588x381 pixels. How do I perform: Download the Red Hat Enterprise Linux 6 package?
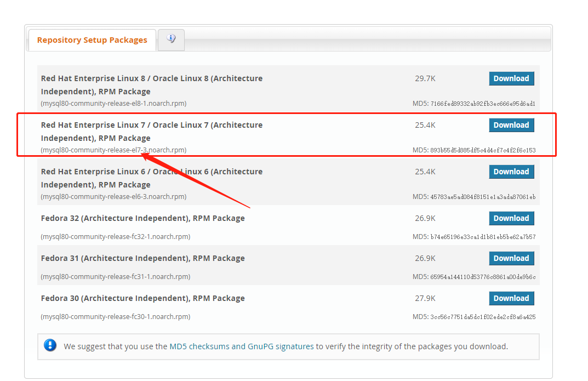click(511, 172)
